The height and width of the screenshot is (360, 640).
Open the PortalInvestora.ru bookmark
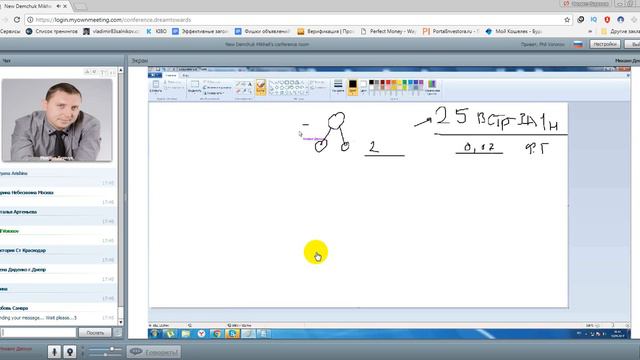(450, 31)
